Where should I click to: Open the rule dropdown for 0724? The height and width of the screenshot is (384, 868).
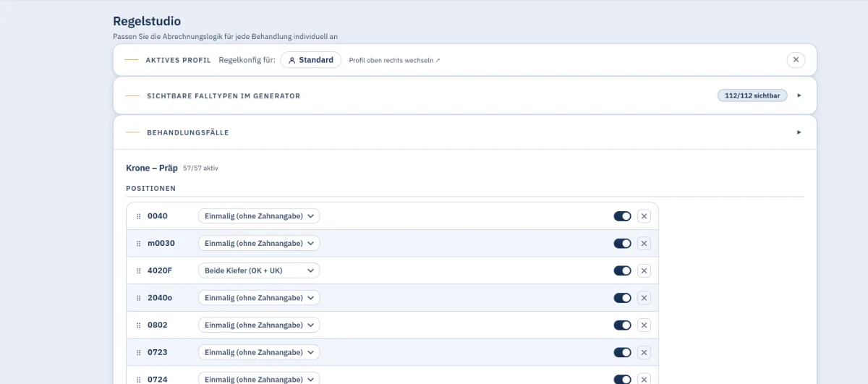click(259, 379)
